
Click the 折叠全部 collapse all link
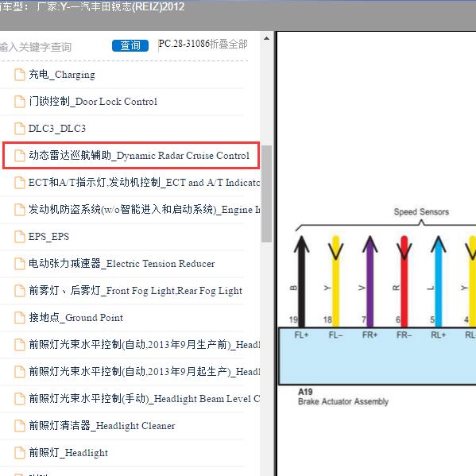pos(228,44)
